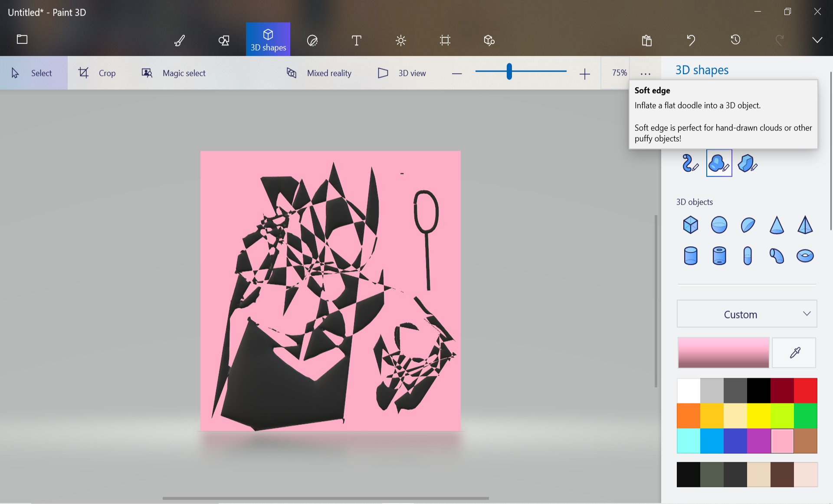Open the Brushes tool tab
This screenshot has height=504, width=833.
pyautogui.click(x=180, y=40)
